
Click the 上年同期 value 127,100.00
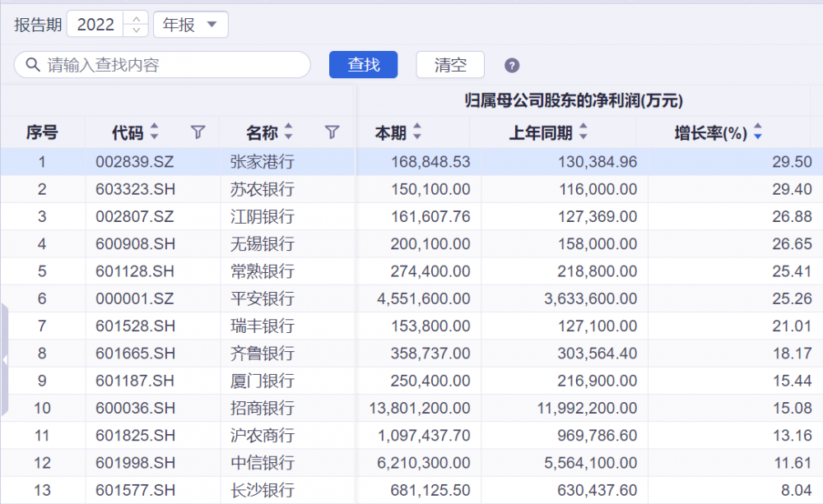point(597,326)
